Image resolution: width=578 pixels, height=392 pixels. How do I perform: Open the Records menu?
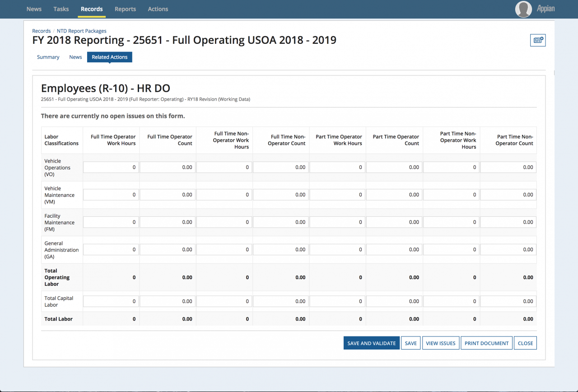[x=92, y=9]
